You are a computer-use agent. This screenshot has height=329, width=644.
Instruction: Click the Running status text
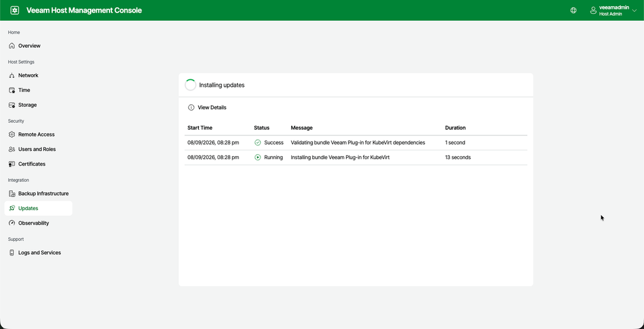click(x=274, y=157)
